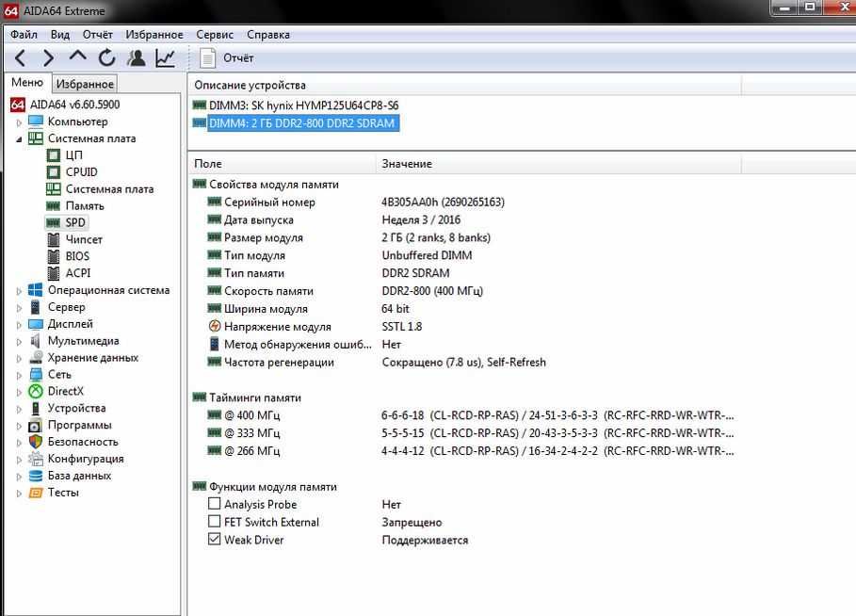Toggle the FET Switch External checkbox

point(215,522)
